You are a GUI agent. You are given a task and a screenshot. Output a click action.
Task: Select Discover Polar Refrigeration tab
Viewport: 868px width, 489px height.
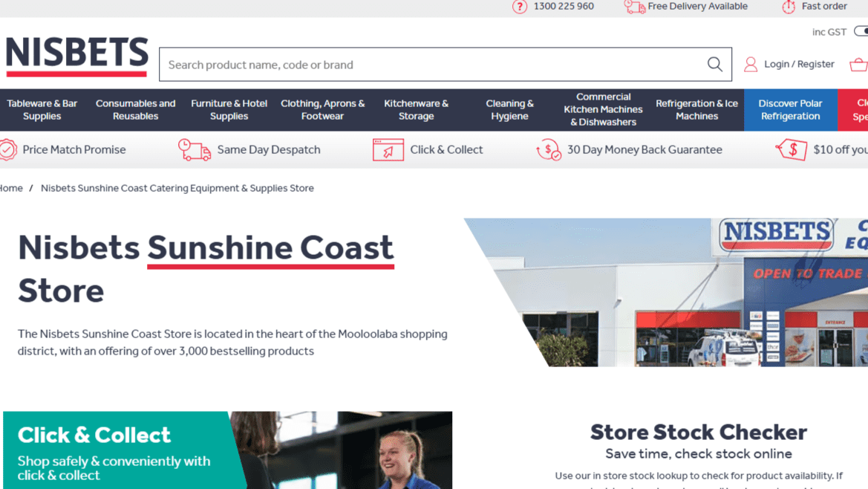(791, 110)
